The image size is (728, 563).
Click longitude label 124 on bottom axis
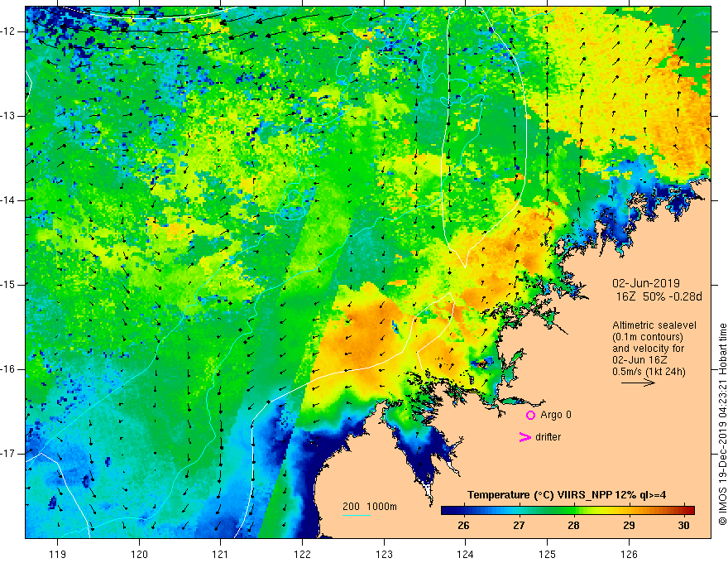(466, 554)
